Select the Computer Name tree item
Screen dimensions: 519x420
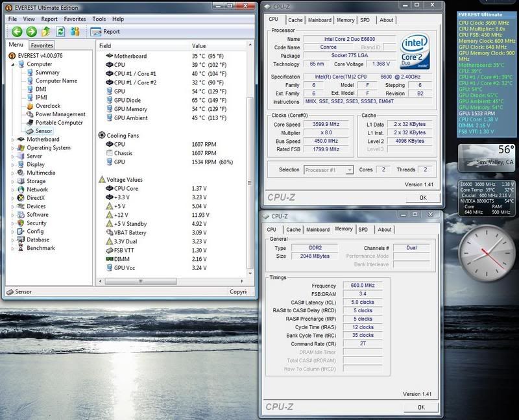[x=53, y=81]
